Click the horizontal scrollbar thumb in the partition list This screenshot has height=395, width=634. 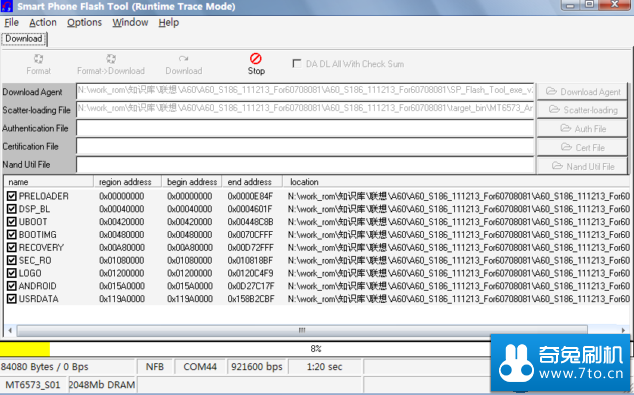(x=302, y=330)
